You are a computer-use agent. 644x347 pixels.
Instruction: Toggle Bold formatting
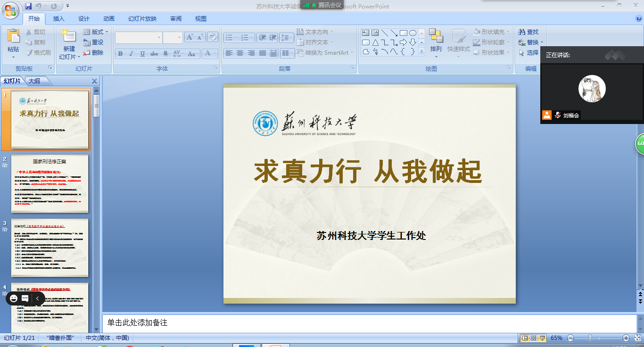(x=120, y=54)
